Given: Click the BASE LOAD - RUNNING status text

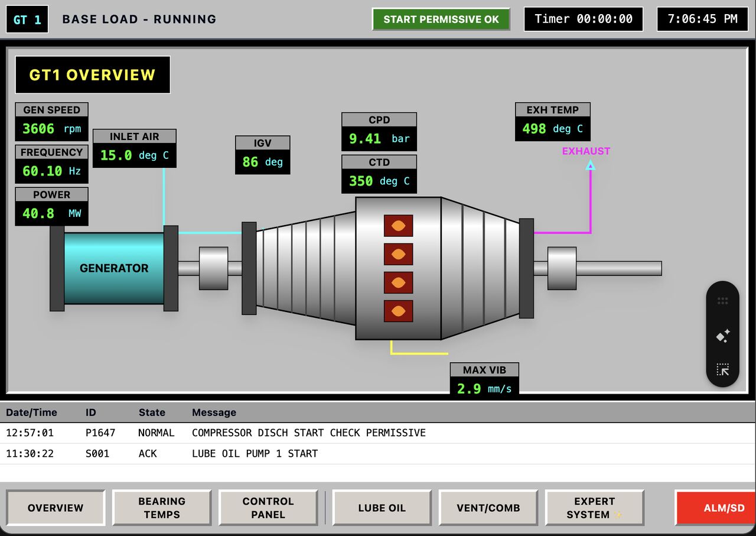Looking at the screenshot, I should click(x=139, y=19).
